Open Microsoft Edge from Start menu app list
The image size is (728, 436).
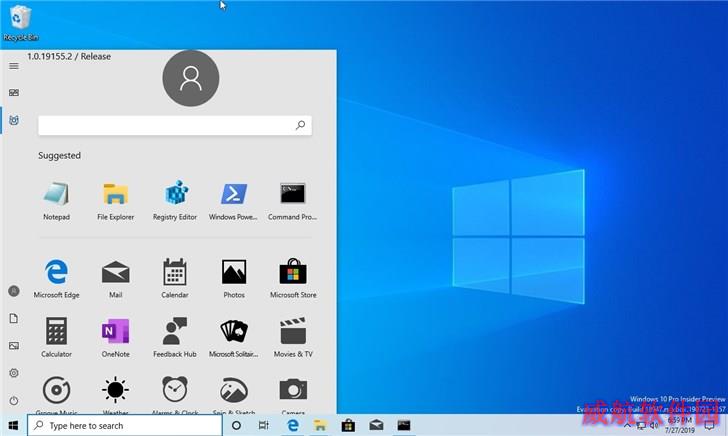(x=57, y=278)
